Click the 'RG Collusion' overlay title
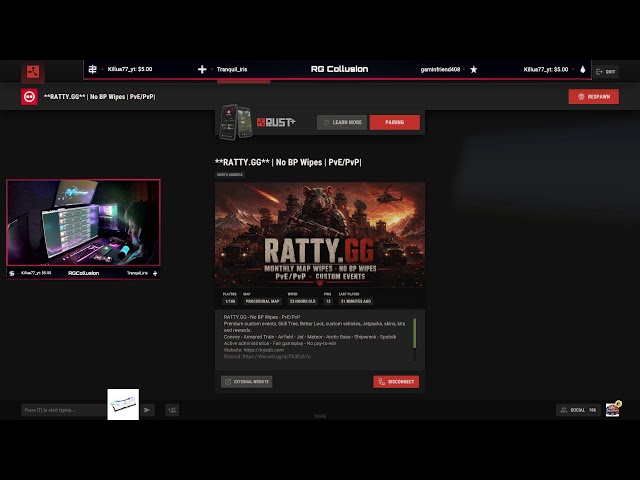The image size is (640, 480). (340, 69)
